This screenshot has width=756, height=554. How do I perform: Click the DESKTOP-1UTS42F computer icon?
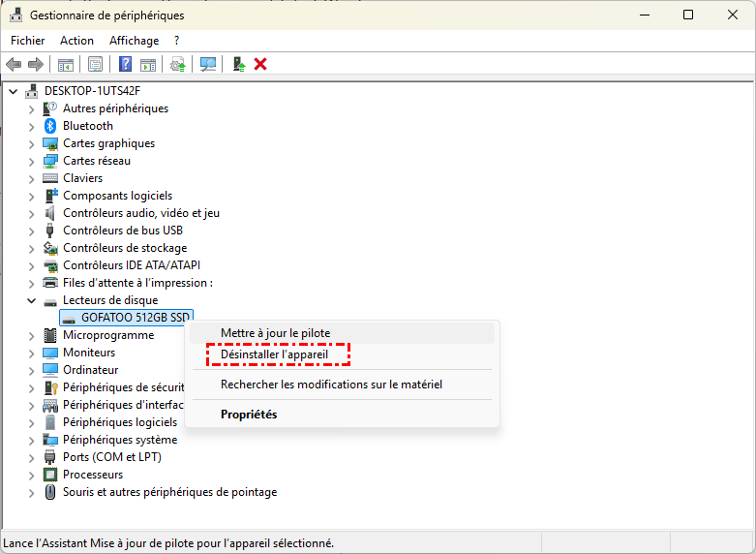click(32, 91)
